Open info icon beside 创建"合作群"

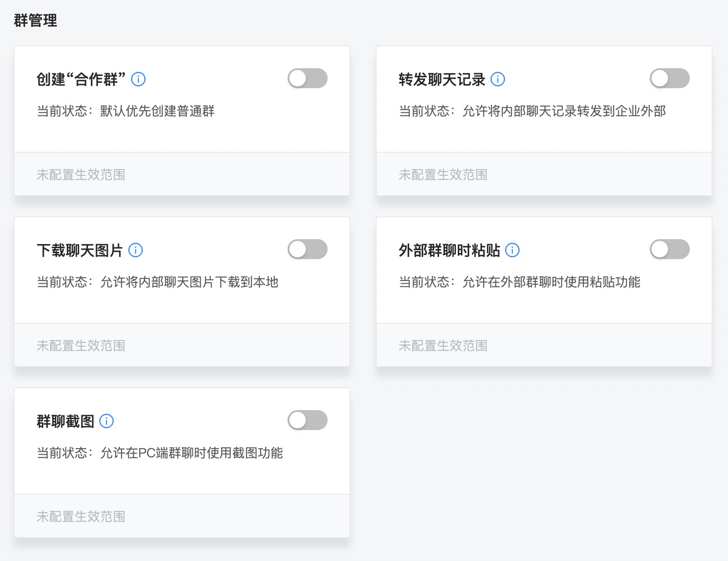[x=138, y=79]
